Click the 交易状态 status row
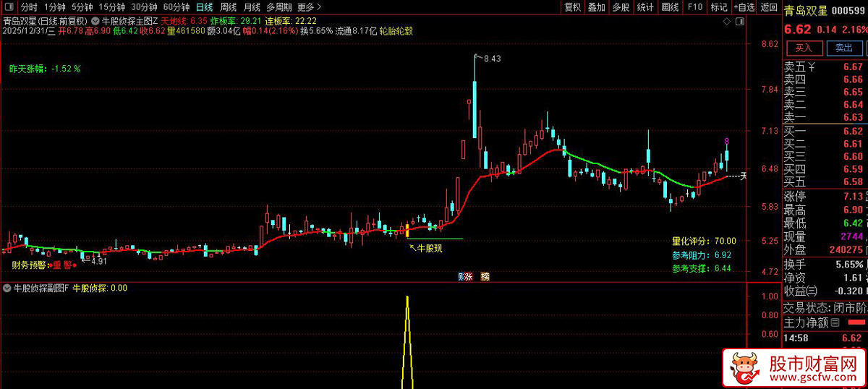 (825, 307)
